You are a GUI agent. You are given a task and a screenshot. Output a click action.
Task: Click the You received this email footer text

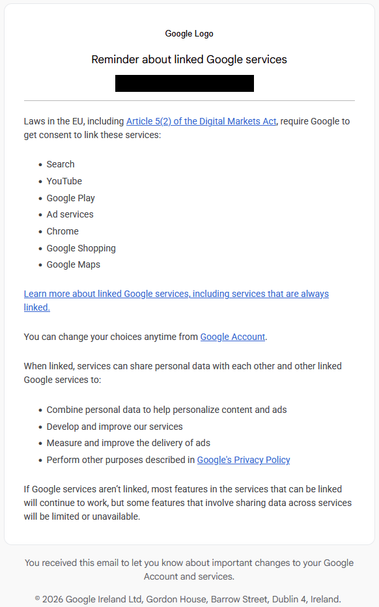[x=189, y=569]
